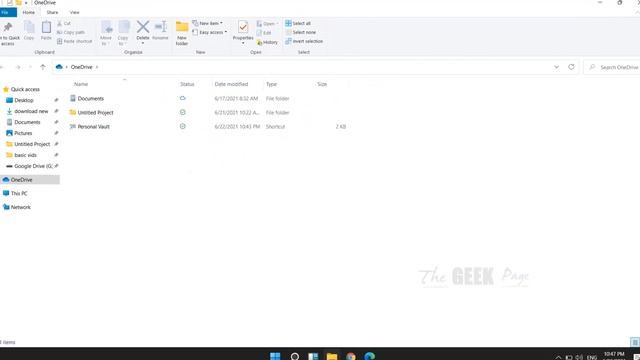Screen dimensions: 640x360
Task: Open the Windows Start menu
Action: click(275, 356)
